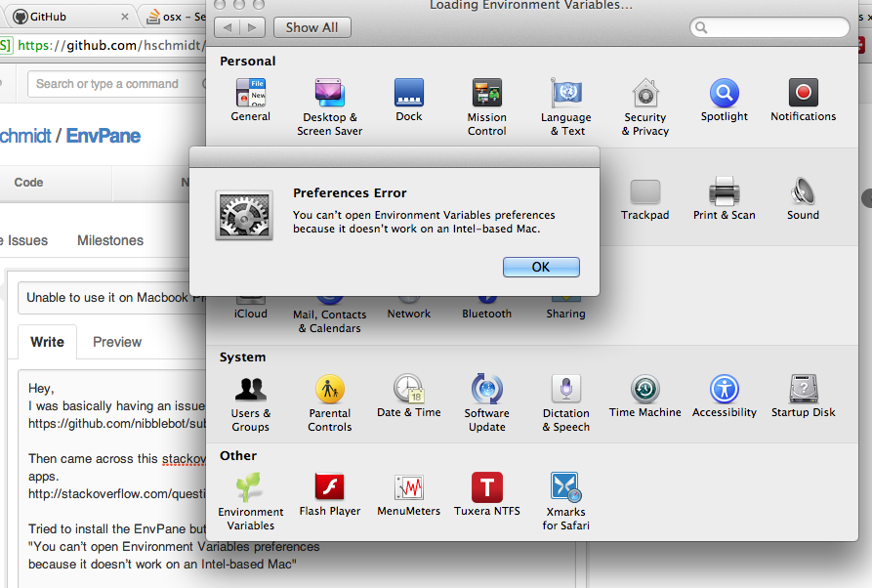
Task: Click System Preferences error dialog gear icon
Action: point(244,215)
